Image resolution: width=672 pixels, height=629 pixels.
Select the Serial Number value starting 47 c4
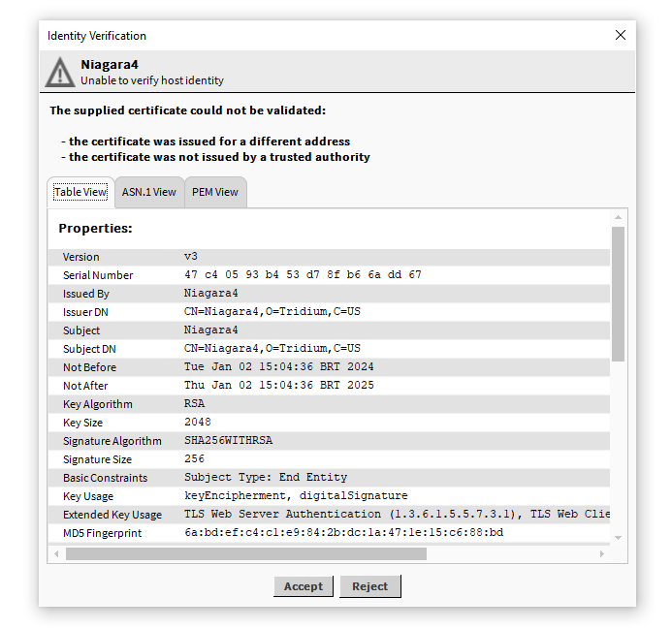303,274
